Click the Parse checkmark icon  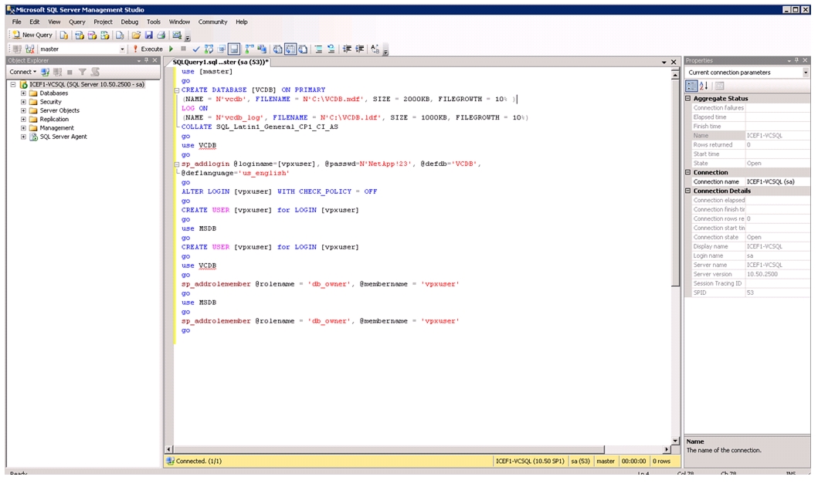point(196,49)
